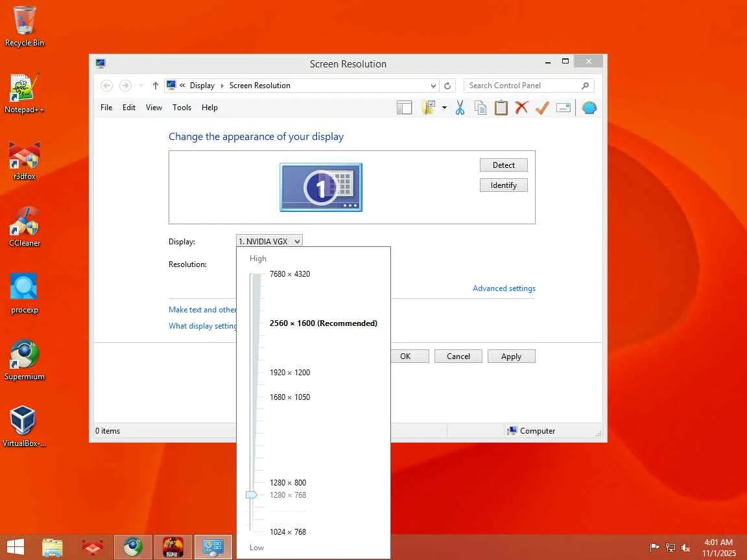Image resolution: width=747 pixels, height=560 pixels.
Task: Click the Detect button
Action: [x=504, y=165]
